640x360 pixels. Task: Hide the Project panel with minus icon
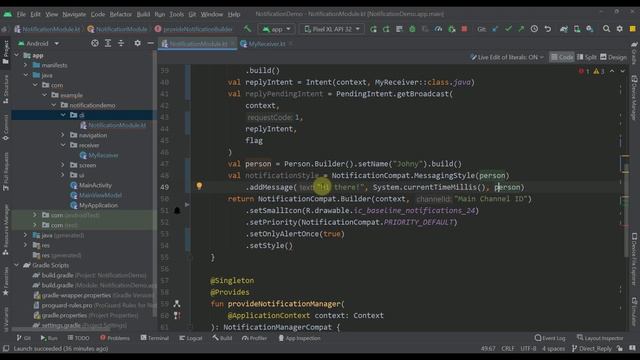point(150,43)
